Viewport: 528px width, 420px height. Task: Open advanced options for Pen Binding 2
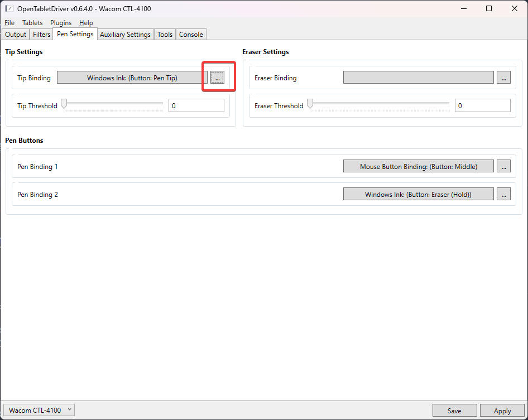click(x=503, y=194)
